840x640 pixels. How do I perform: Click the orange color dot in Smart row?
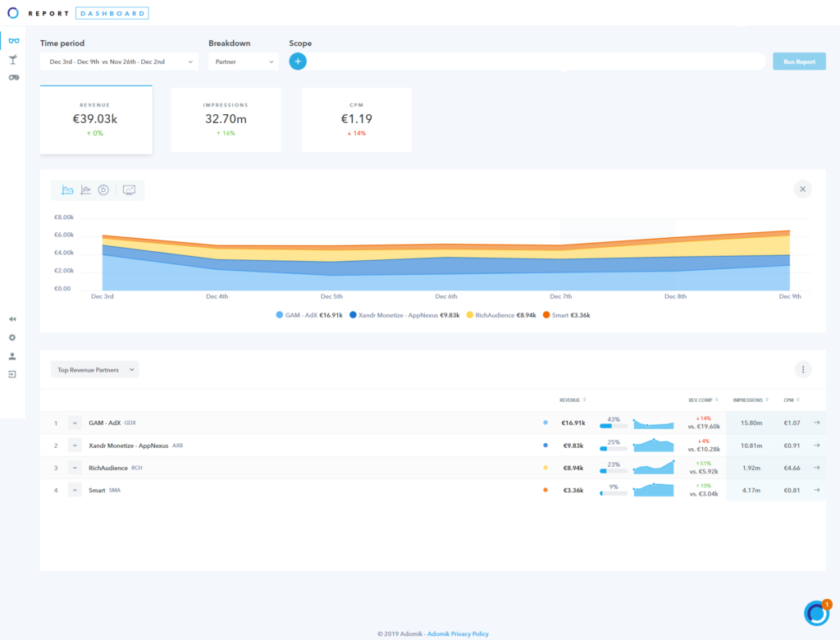(x=546, y=490)
